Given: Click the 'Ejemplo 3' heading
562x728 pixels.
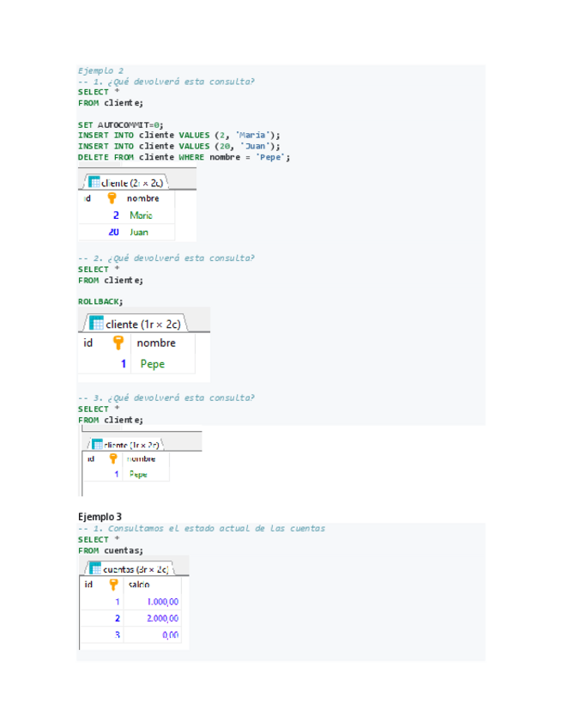Looking at the screenshot, I should pyautogui.click(x=100, y=517).
